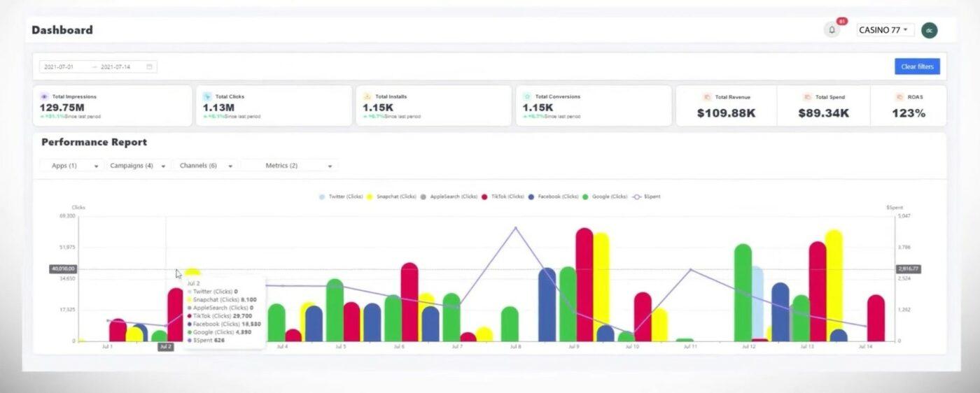Viewport: 980px width, 393px height.
Task: Click the Total Conversions icon
Action: [x=527, y=97]
